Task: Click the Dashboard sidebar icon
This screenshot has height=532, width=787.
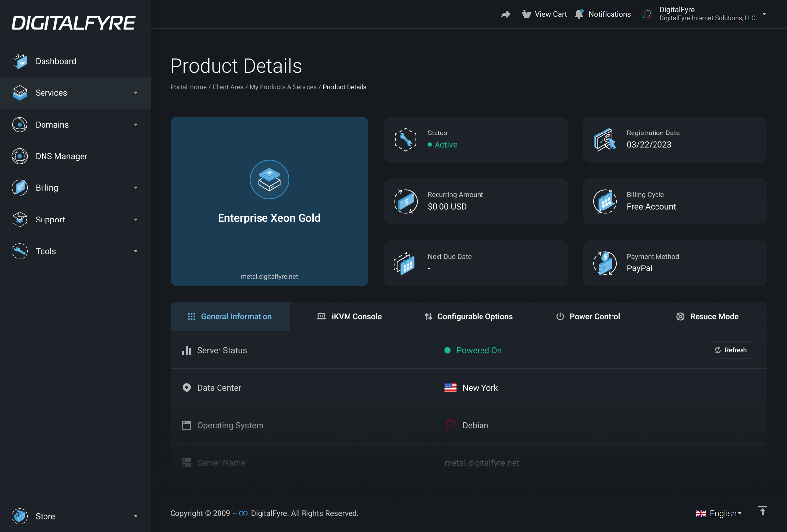Action: coord(20,61)
